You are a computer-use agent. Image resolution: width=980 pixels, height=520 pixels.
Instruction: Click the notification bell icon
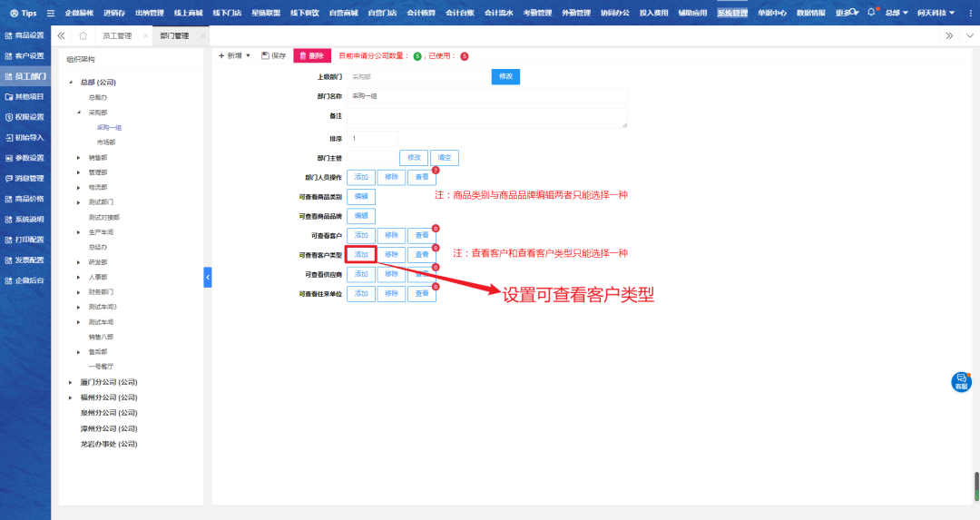(x=871, y=13)
